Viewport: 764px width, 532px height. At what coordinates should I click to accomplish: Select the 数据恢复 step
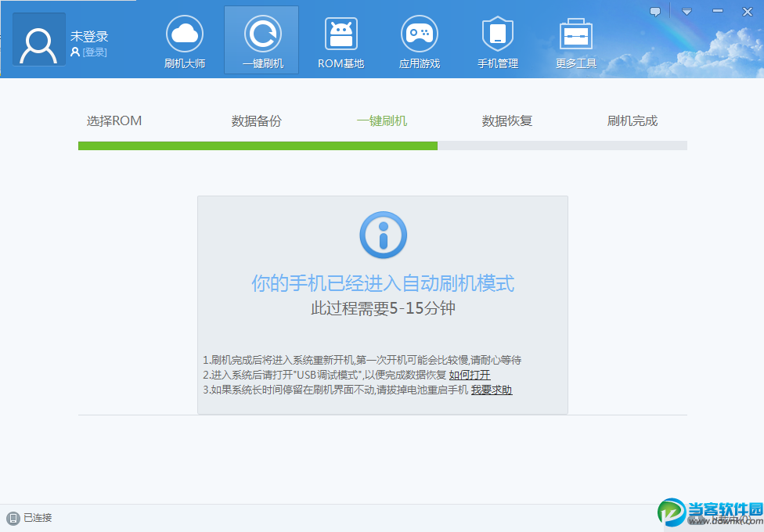coord(506,120)
